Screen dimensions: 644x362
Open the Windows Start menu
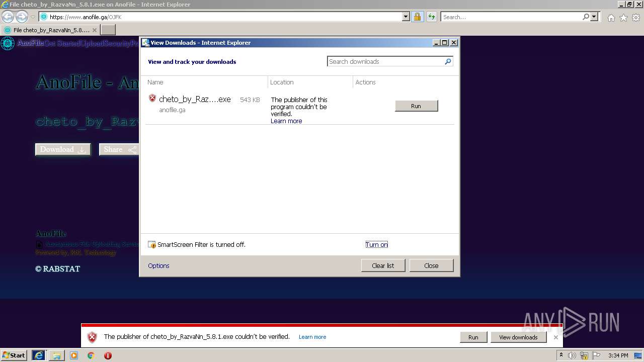(14, 355)
